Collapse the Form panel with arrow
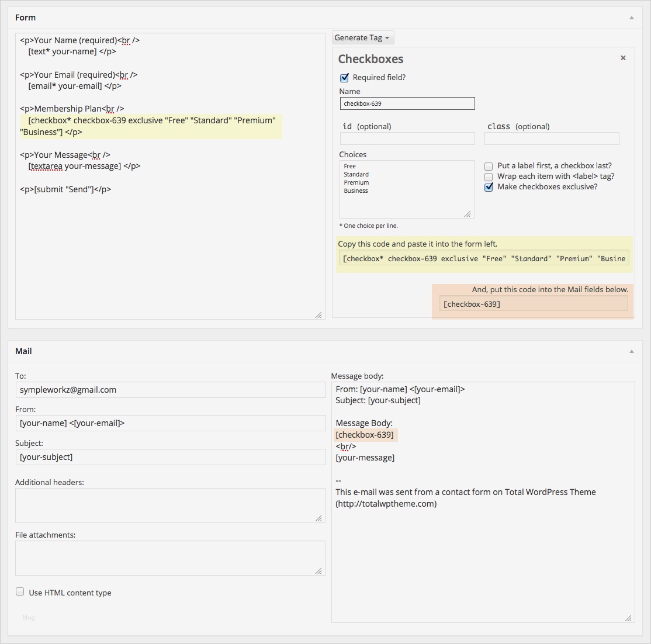Screen dimensions: 651x644 pos(631,18)
